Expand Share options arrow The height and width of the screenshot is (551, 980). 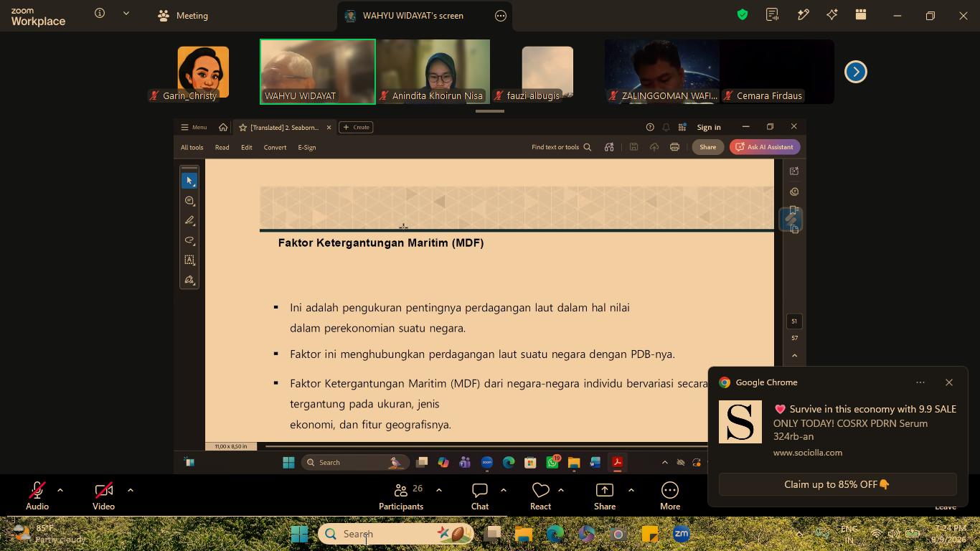(631, 491)
